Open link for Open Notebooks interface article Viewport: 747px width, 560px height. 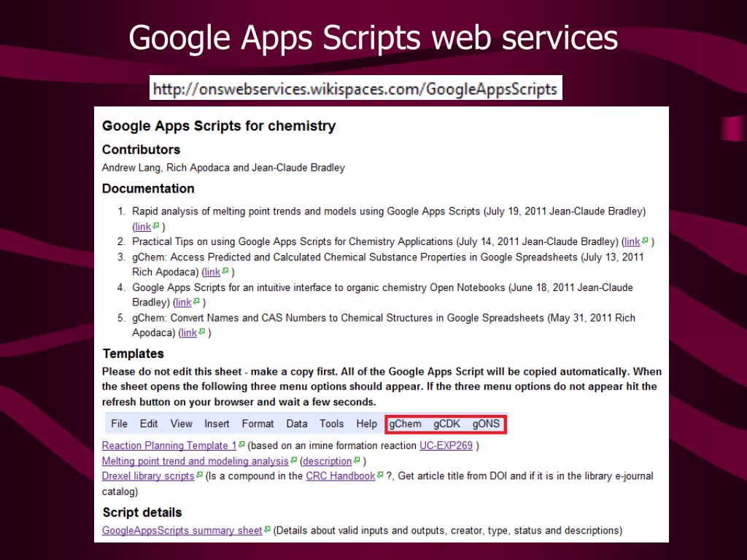(183, 302)
